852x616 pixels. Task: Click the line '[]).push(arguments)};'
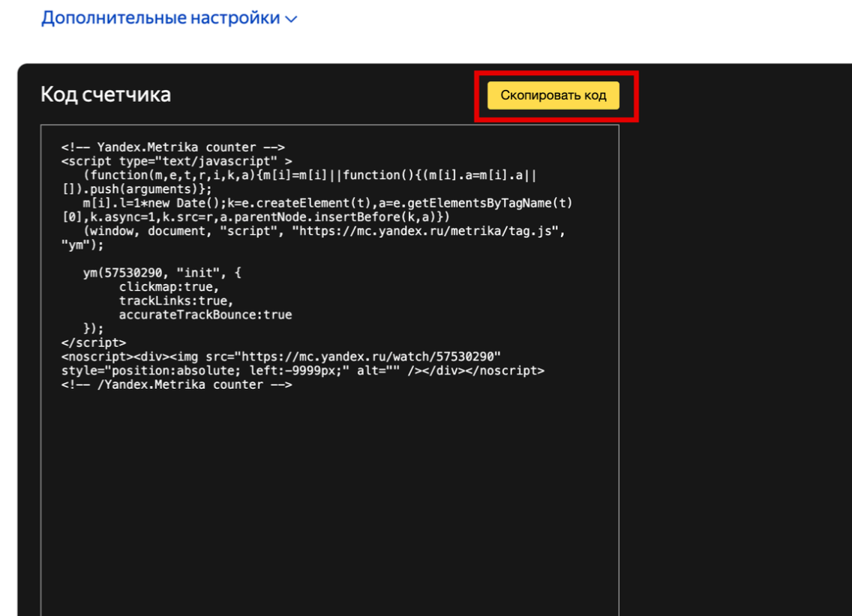pos(136,189)
